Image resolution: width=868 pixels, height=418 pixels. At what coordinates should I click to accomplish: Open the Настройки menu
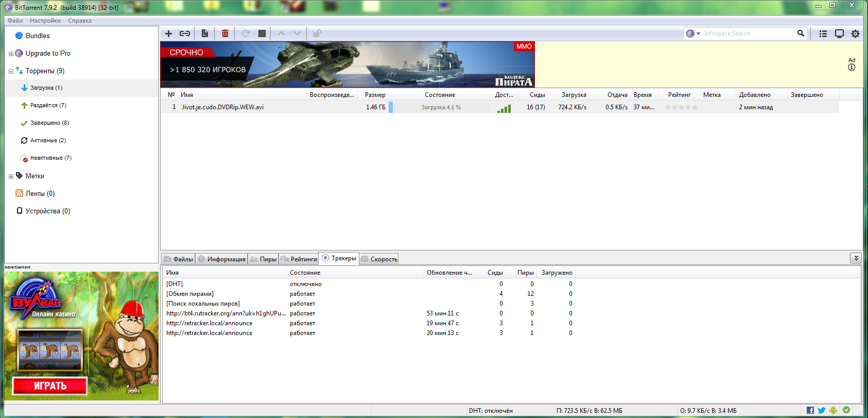[45, 21]
